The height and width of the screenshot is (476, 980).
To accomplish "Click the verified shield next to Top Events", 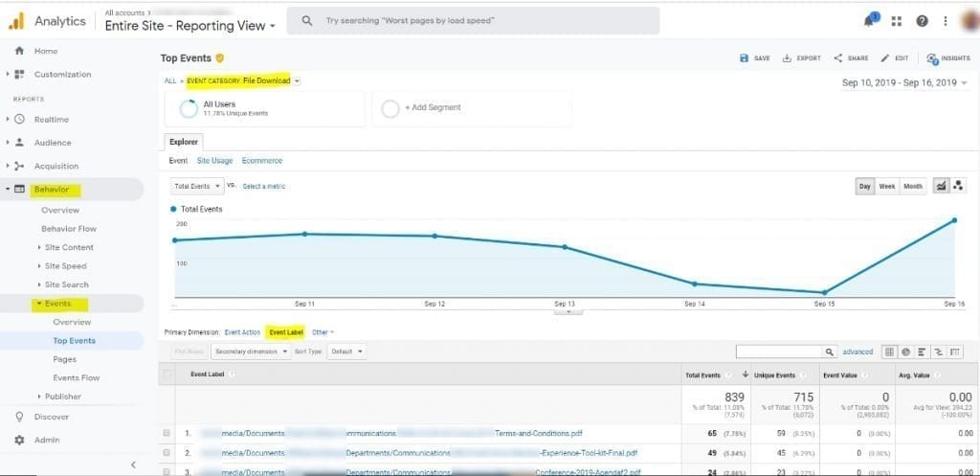I will [x=219, y=58].
